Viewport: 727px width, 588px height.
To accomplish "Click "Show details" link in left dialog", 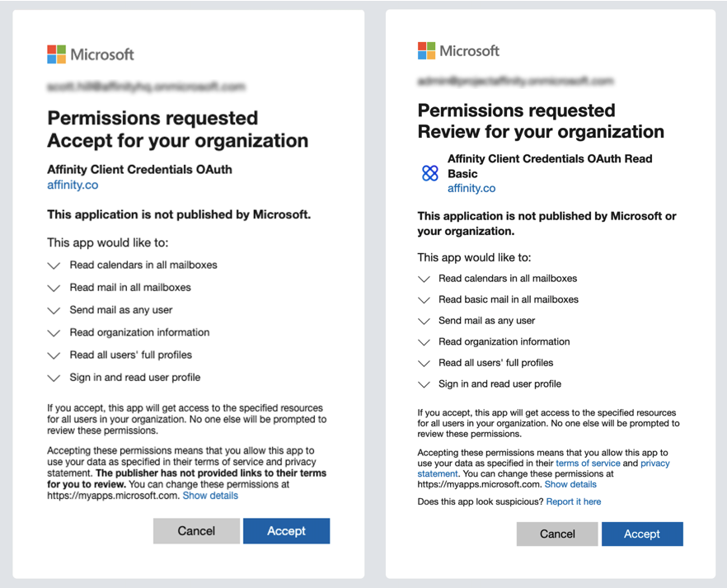I will (210, 496).
